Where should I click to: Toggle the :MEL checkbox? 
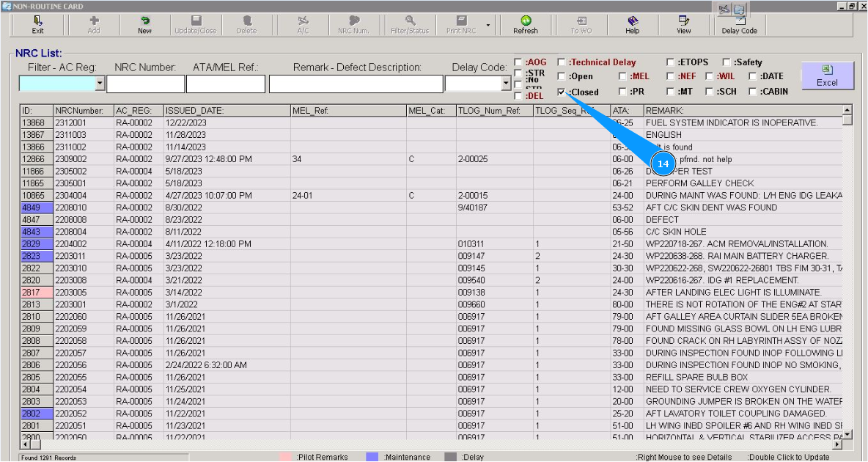point(622,76)
